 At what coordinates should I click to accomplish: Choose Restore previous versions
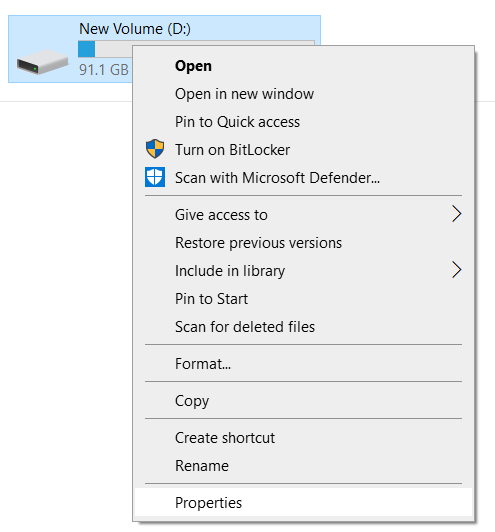[303, 243]
